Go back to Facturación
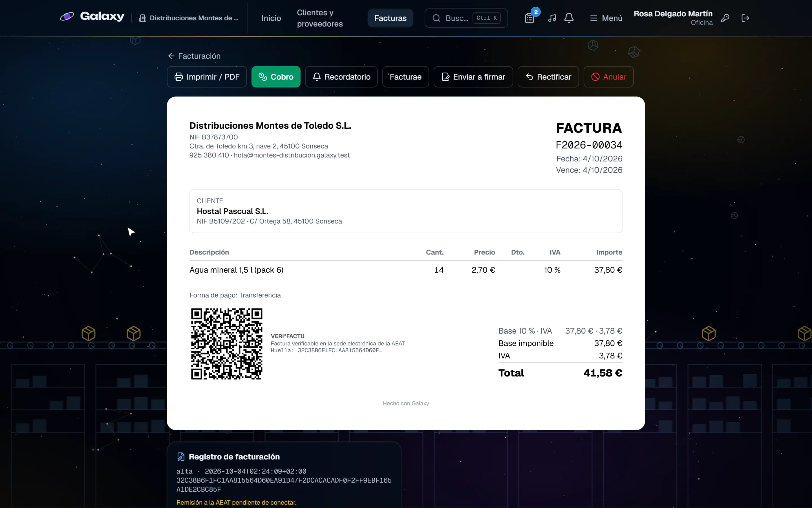The width and height of the screenshot is (812, 508). [x=194, y=56]
